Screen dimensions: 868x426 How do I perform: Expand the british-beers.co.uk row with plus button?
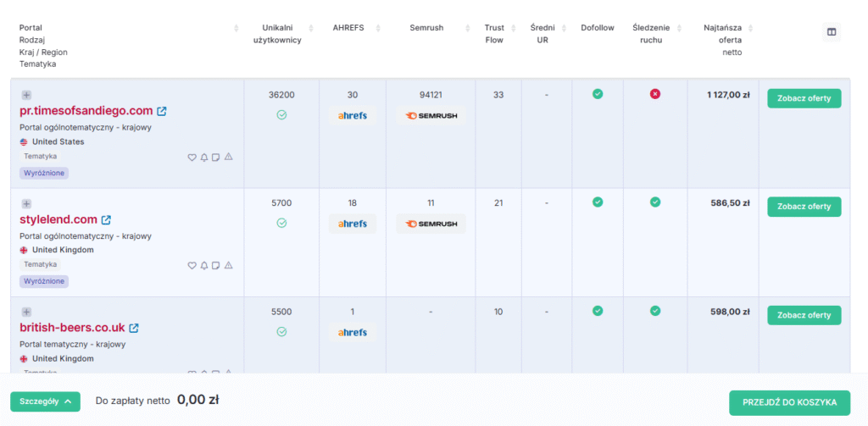click(26, 312)
